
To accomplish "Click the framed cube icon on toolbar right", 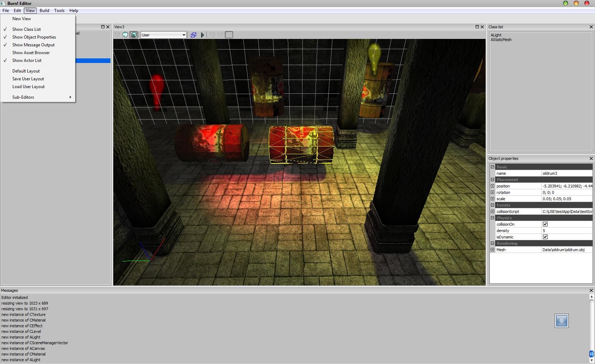I will pyautogui.click(x=229, y=35).
